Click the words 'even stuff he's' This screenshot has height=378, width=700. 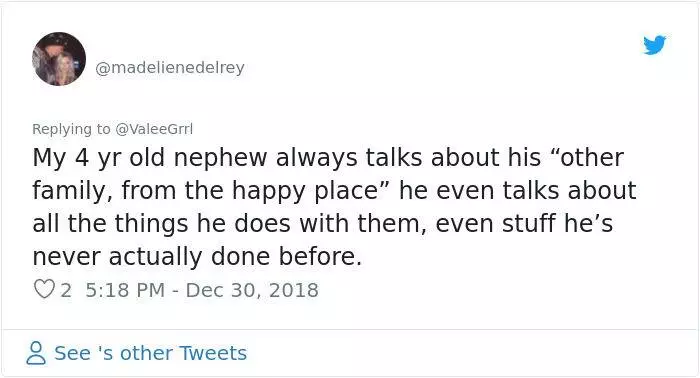point(524,223)
